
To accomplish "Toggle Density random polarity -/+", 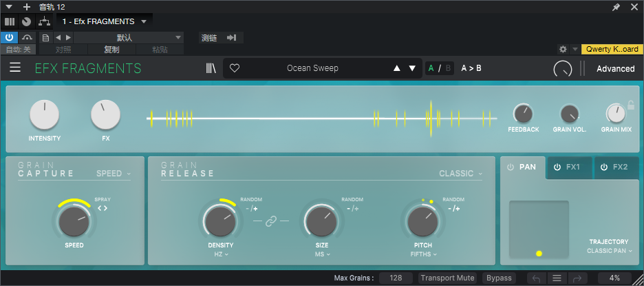I will coord(251,209).
